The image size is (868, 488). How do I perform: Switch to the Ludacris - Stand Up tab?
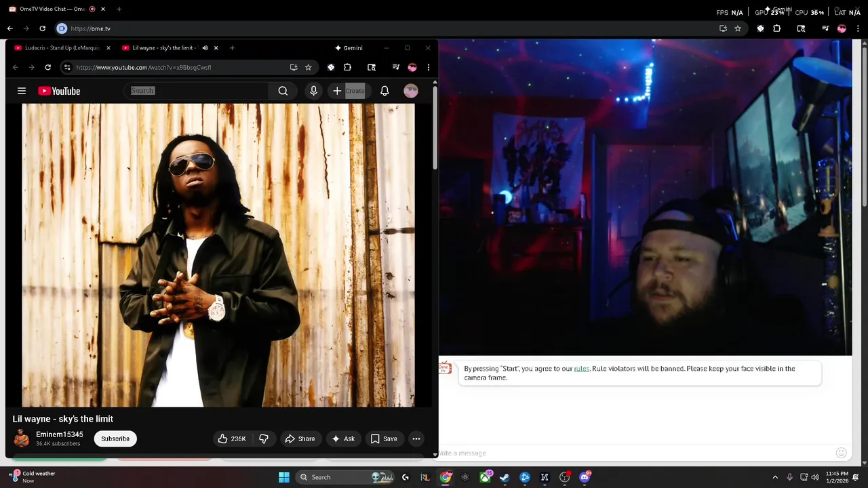tap(62, 48)
